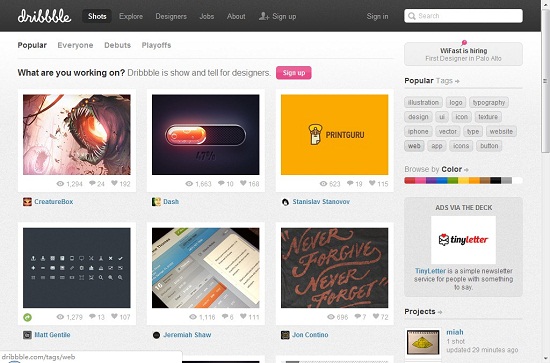Click the heart icon on PrintGuru shot

click(372, 183)
